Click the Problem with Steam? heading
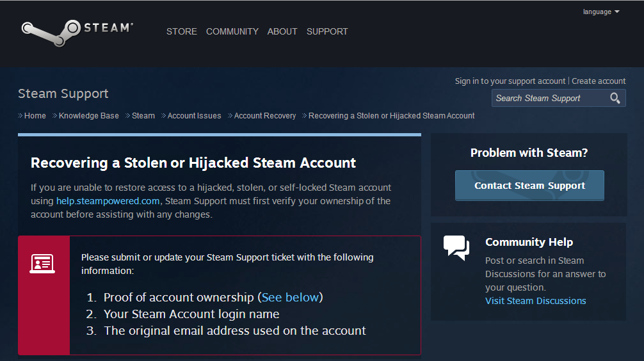This screenshot has width=644, height=361. click(x=529, y=153)
